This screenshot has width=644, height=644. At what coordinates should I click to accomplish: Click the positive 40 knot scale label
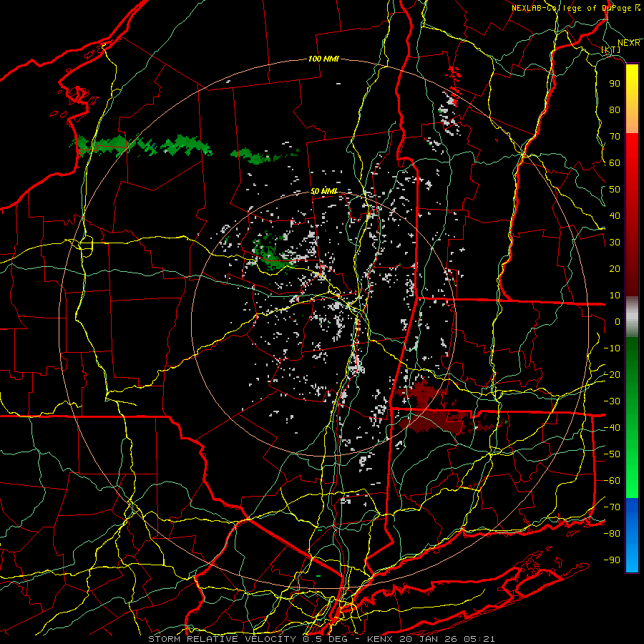tap(615, 215)
